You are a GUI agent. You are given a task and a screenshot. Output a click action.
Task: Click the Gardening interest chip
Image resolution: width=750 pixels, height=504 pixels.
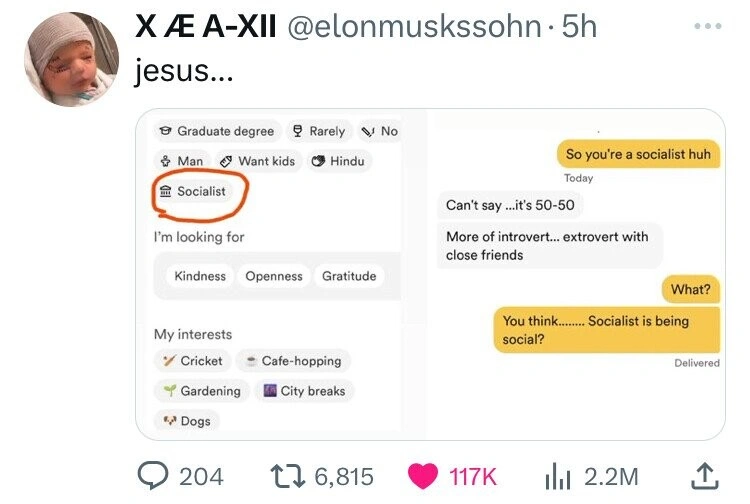[201, 391]
